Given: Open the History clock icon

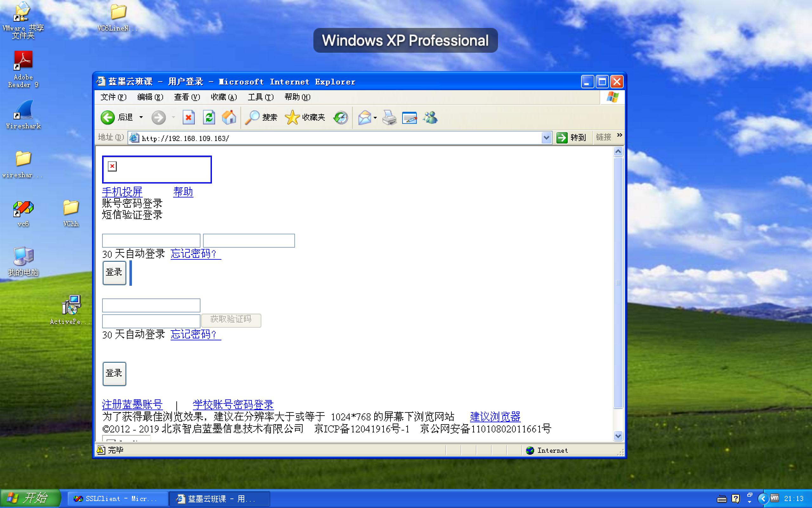Looking at the screenshot, I should click(x=341, y=117).
